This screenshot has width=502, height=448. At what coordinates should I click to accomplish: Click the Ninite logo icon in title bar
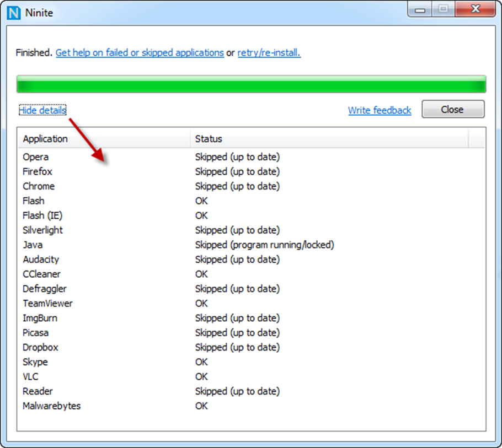coord(13,13)
